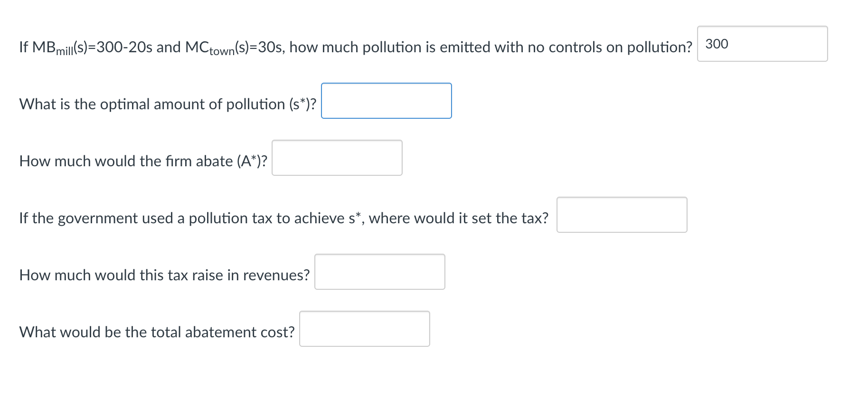
Task: Select the firm abatement (A*) input box
Action: (337, 158)
